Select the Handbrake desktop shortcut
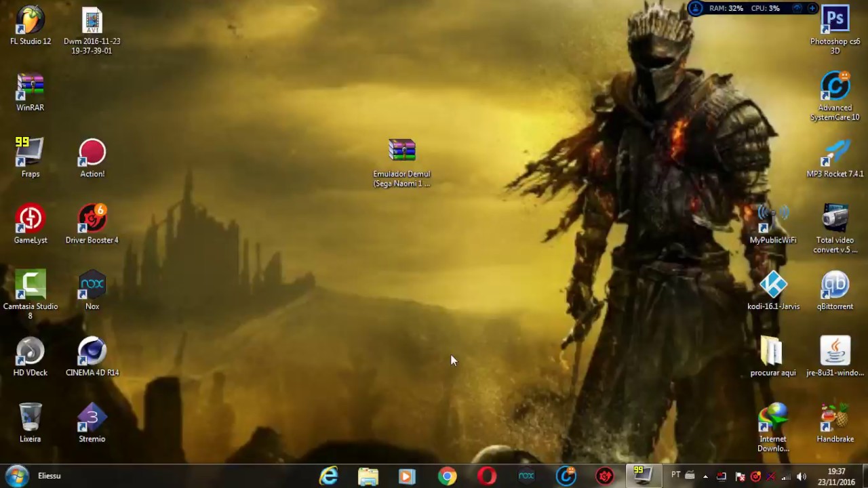This screenshot has width=868, height=488. click(x=835, y=423)
